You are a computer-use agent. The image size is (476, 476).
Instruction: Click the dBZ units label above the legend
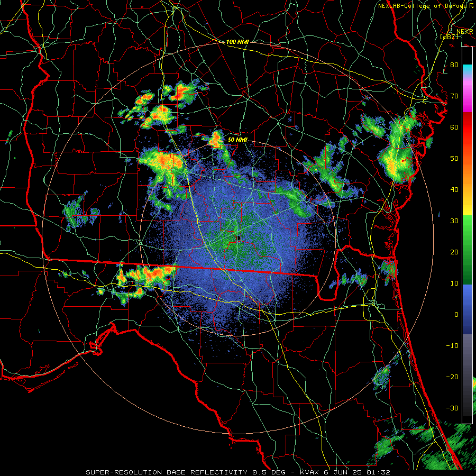(x=449, y=36)
